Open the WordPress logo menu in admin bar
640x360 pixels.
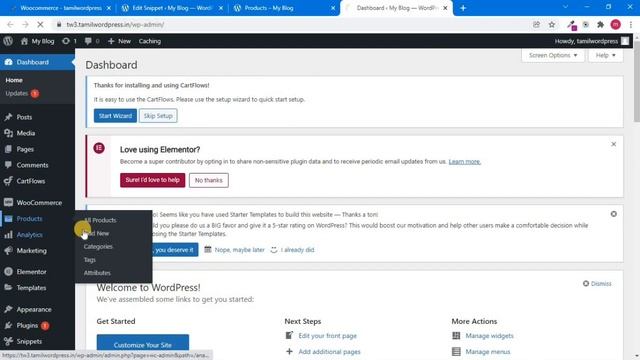tap(8, 41)
